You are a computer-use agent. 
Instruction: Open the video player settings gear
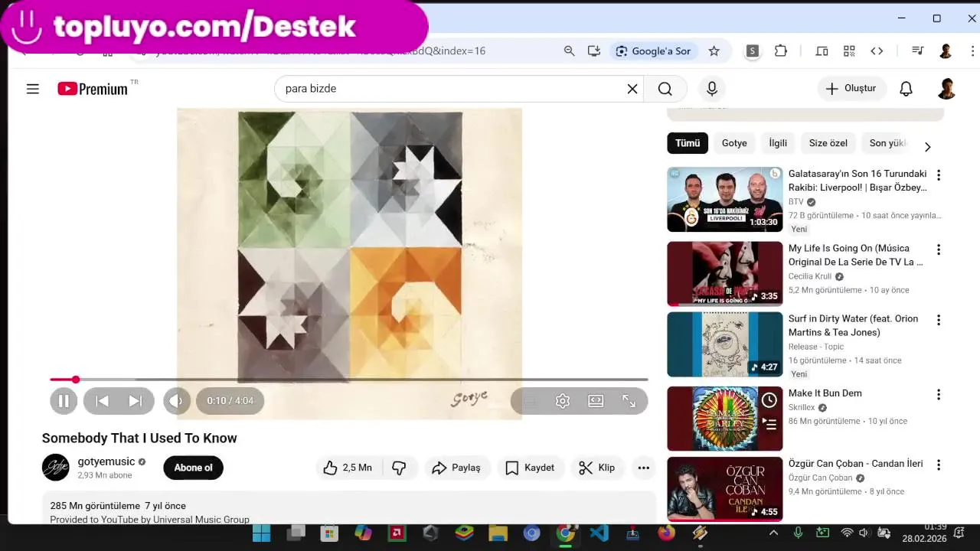point(563,401)
